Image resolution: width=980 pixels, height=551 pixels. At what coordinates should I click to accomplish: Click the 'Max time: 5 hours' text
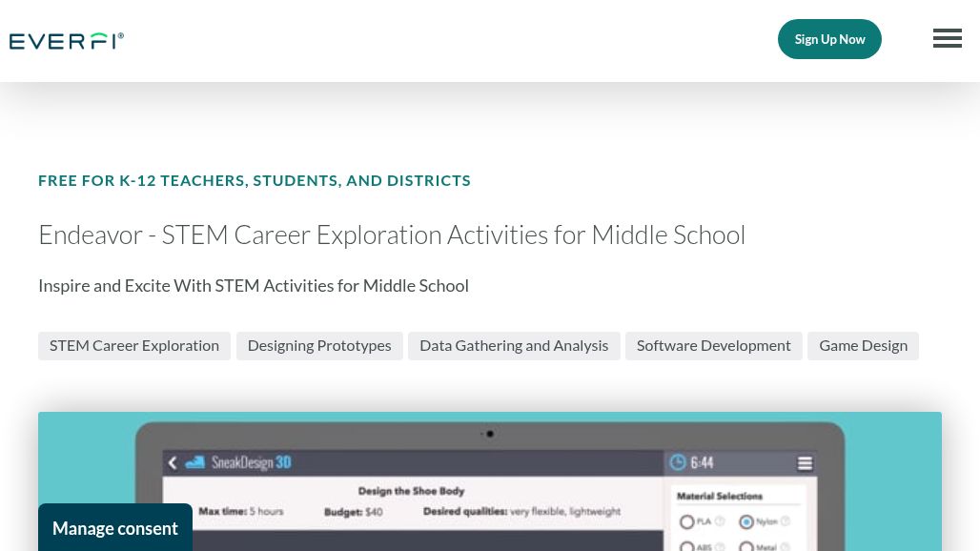[x=241, y=511]
